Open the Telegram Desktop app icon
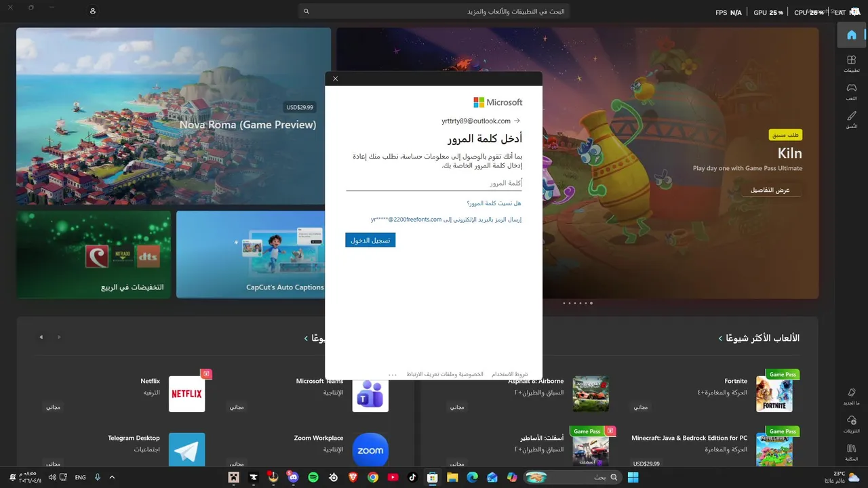 [186, 450]
